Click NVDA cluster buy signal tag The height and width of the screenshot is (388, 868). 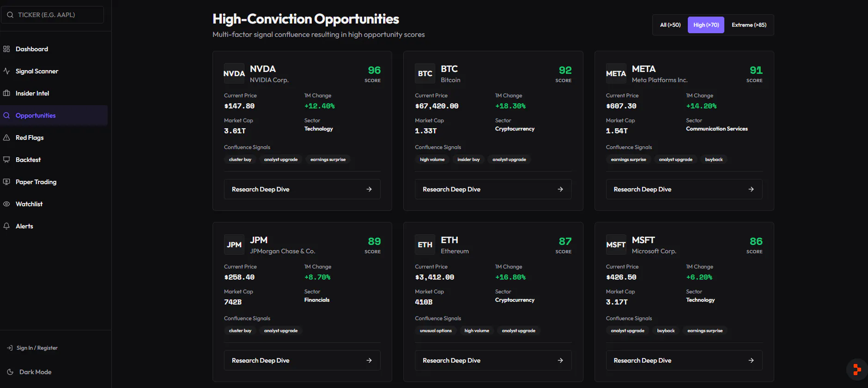point(240,160)
